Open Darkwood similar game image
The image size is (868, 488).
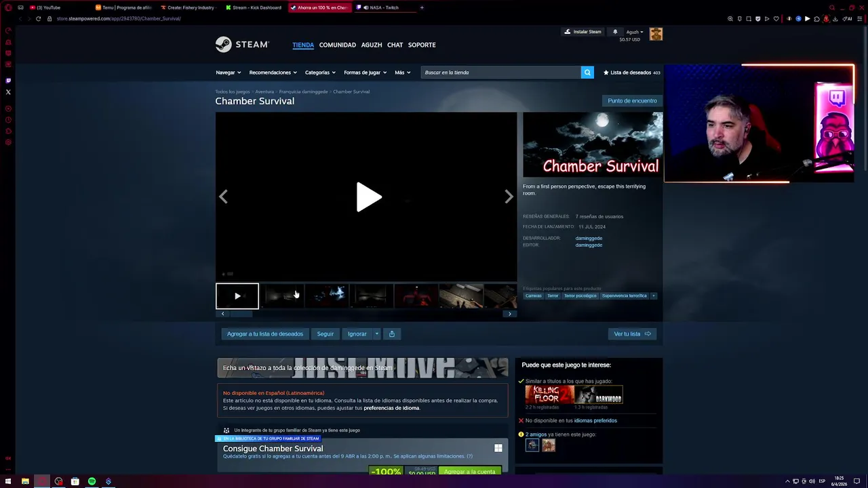(599, 394)
